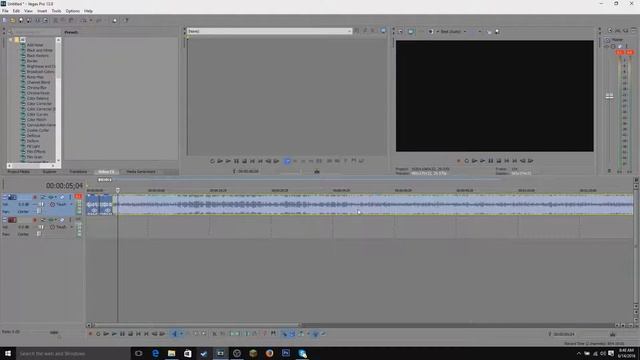The height and width of the screenshot is (360, 640).
Task: Click Stop in the Trimmer transport
Action: [x=244, y=161]
